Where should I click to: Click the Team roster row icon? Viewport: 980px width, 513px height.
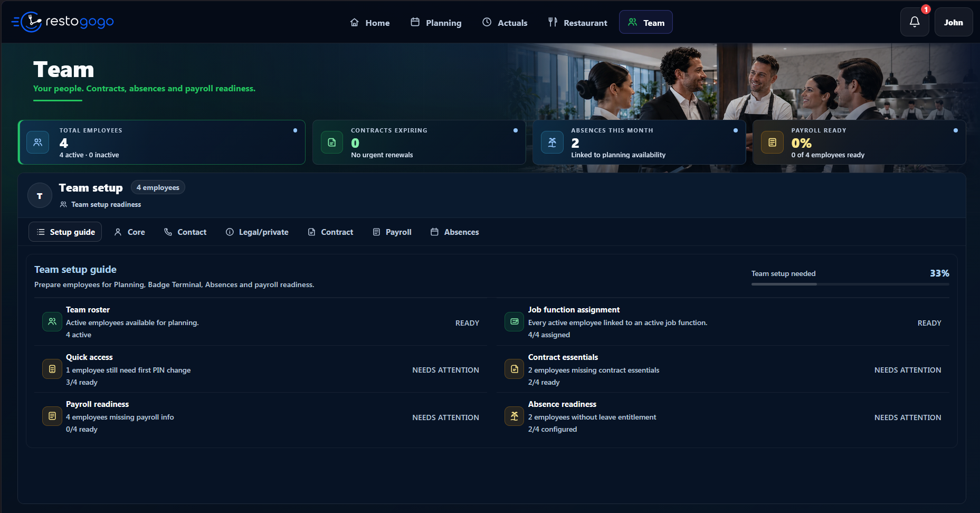(x=52, y=321)
